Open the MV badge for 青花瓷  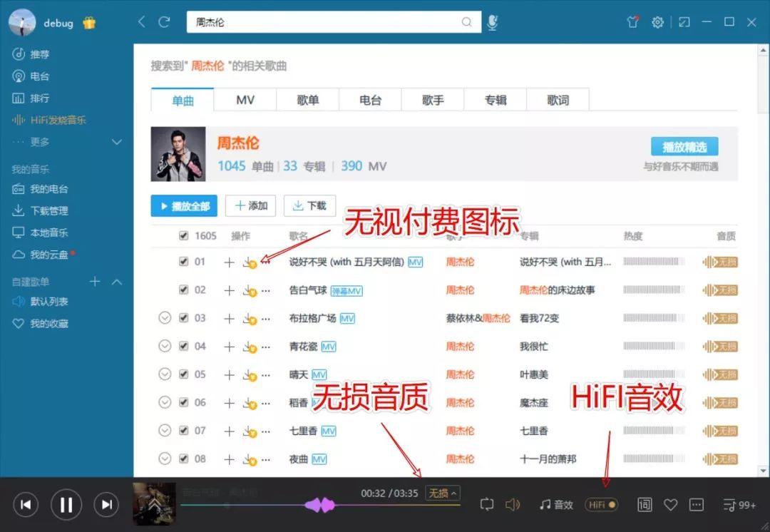pyautogui.click(x=329, y=347)
